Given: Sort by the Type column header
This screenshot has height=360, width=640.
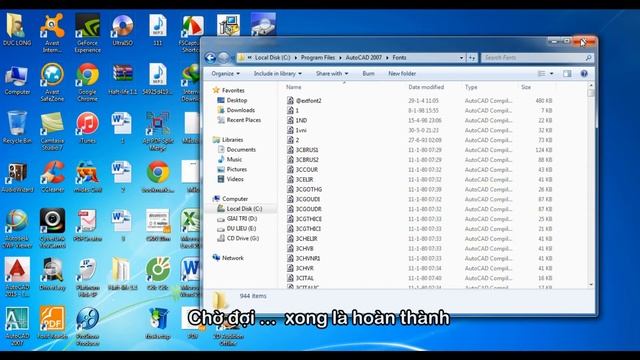Looking at the screenshot, I should (x=471, y=87).
